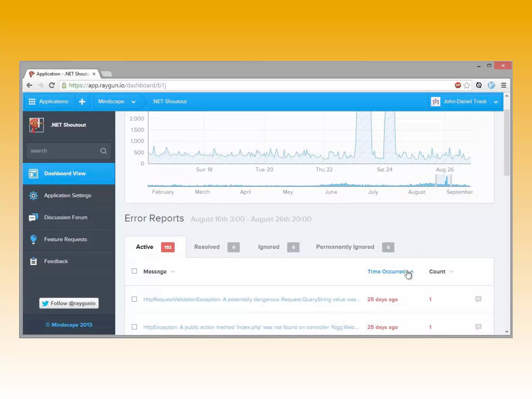The image size is (532, 399).
Task: Switch to the Permanently Ignored tab
Action: [x=345, y=247]
